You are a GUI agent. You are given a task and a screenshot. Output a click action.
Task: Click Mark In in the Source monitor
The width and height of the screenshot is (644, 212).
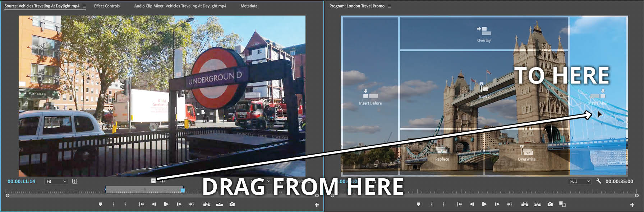point(114,204)
